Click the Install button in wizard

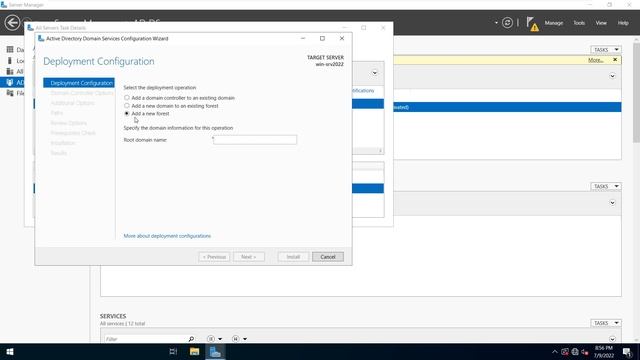(293, 257)
